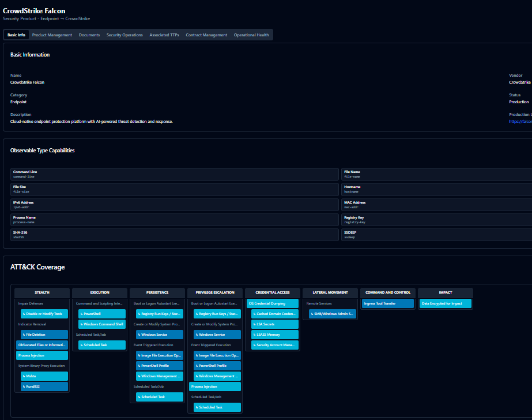Open the File Deletion sub-technique
Viewport: 532px width, 420px height.
tap(44, 335)
